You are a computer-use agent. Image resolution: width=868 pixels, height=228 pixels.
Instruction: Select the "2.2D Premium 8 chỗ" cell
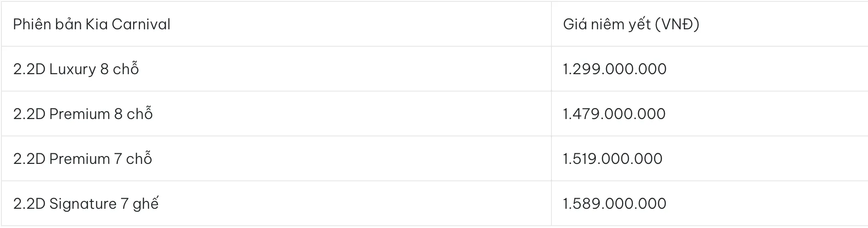(x=83, y=114)
